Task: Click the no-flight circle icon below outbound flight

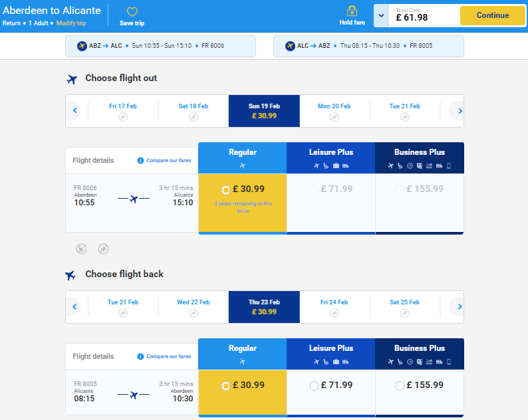Action: click(103, 249)
